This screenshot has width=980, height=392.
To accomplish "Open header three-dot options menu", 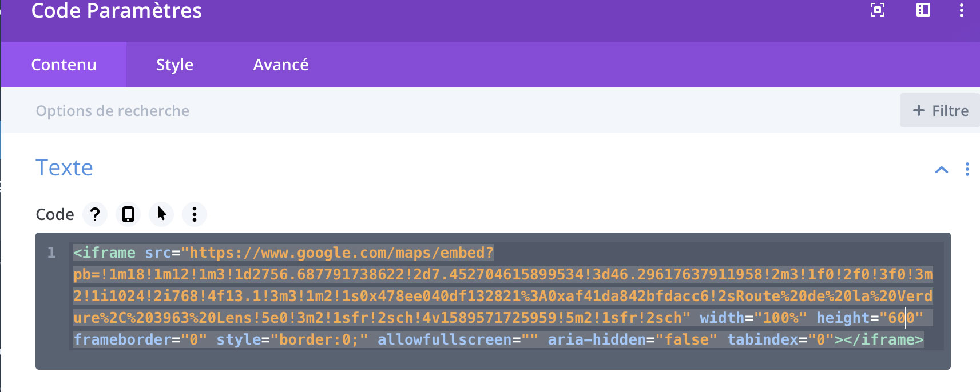I will pyautogui.click(x=961, y=10).
